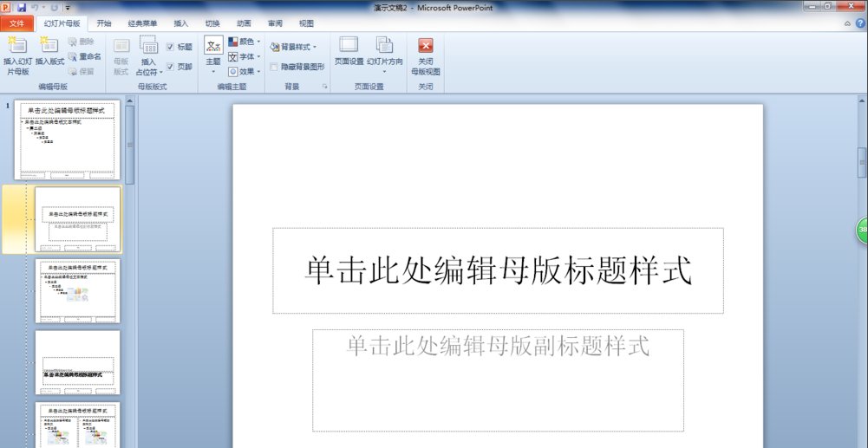This screenshot has width=868, height=448.
Task: Toggle the 标题 checkbox
Action: coord(170,47)
